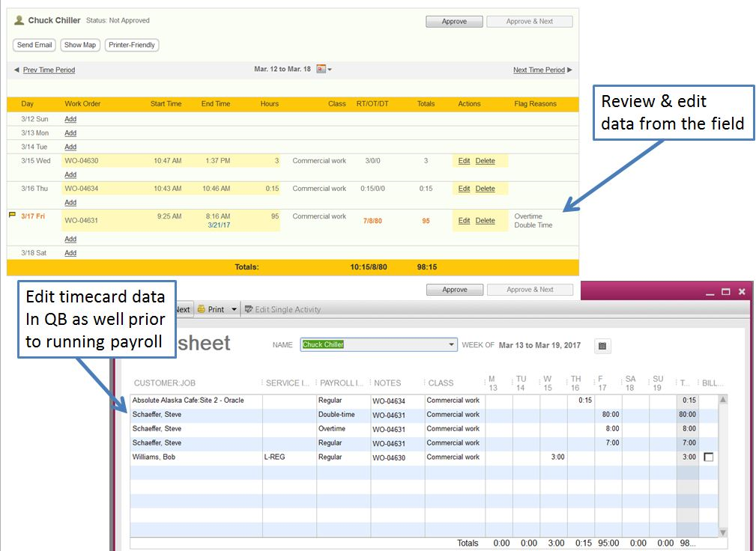The image size is (756, 551).
Task: Delete the WO-04631 time entry
Action: point(485,221)
